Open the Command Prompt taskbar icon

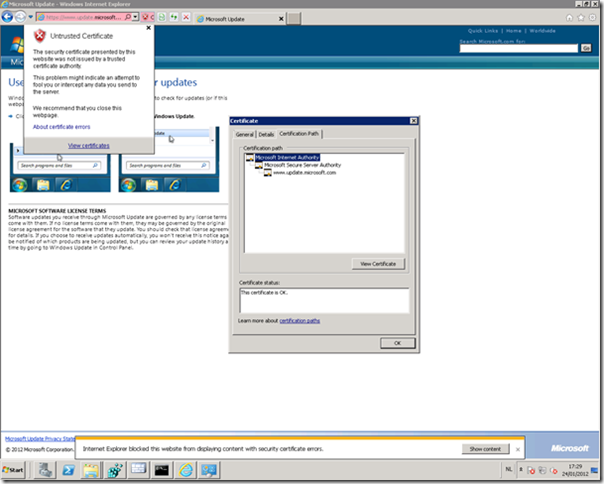point(162,470)
